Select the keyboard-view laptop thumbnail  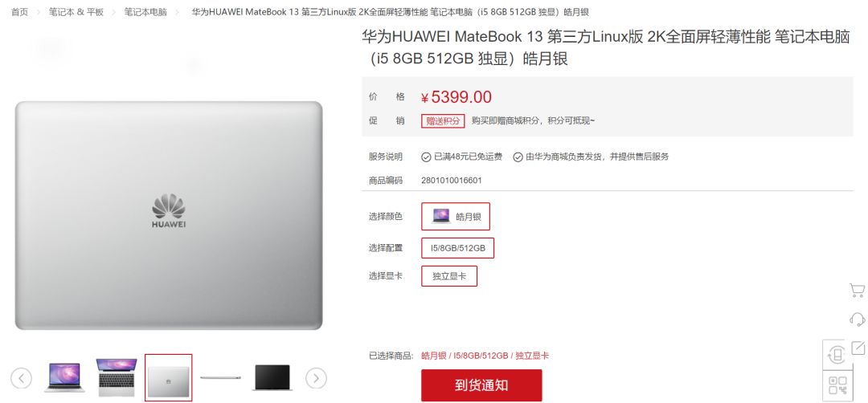(117, 377)
